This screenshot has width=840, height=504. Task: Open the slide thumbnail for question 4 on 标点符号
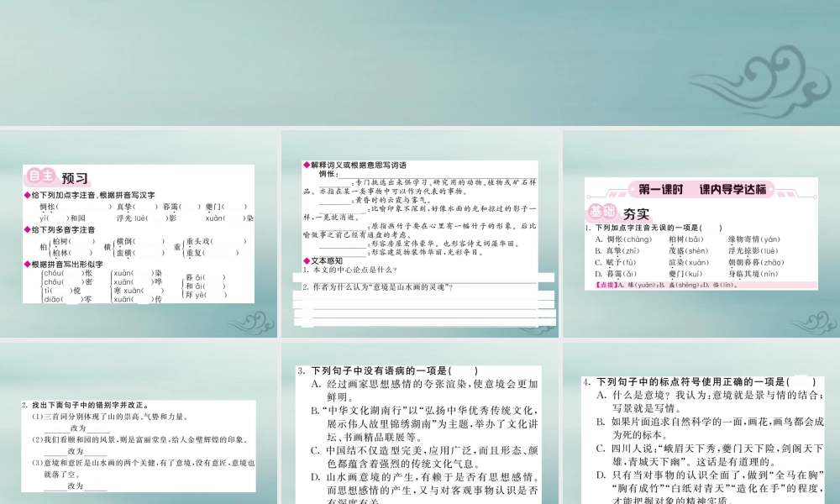coord(701,423)
